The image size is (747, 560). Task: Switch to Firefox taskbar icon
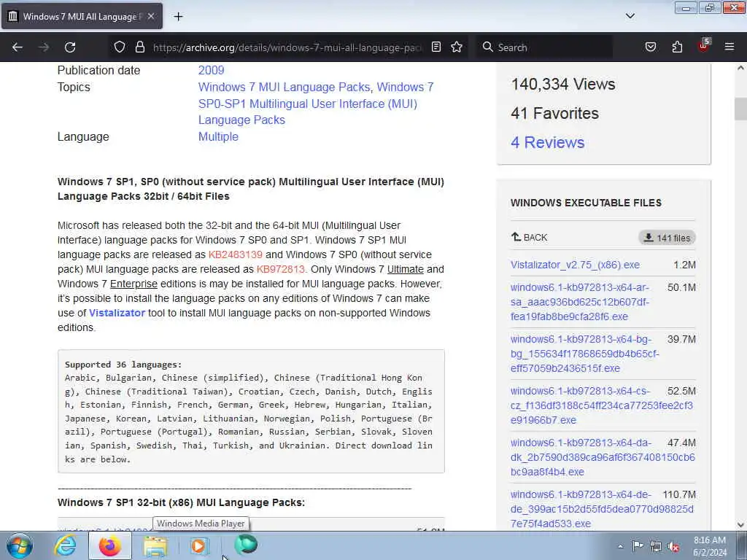[110, 545]
